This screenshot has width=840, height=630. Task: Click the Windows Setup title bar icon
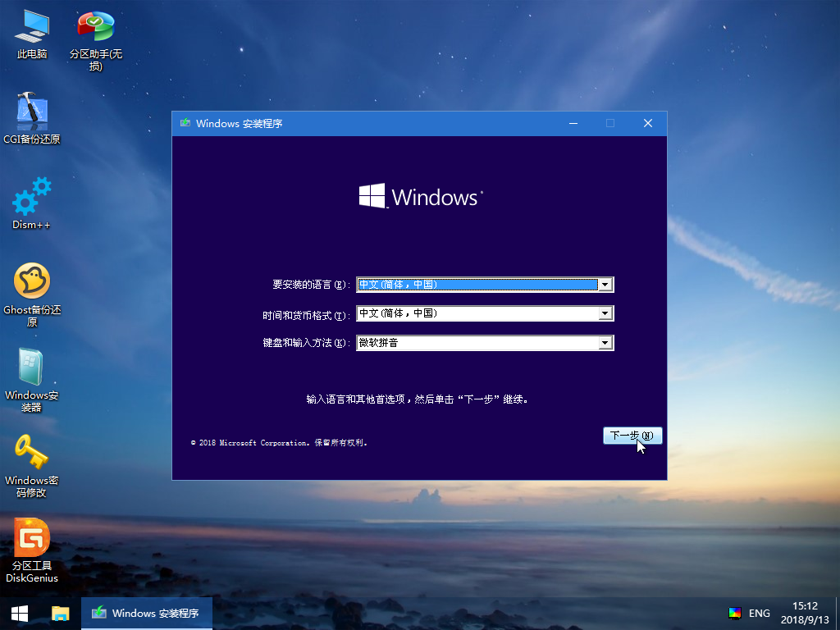pyautogui.click(x=184, y=123)
